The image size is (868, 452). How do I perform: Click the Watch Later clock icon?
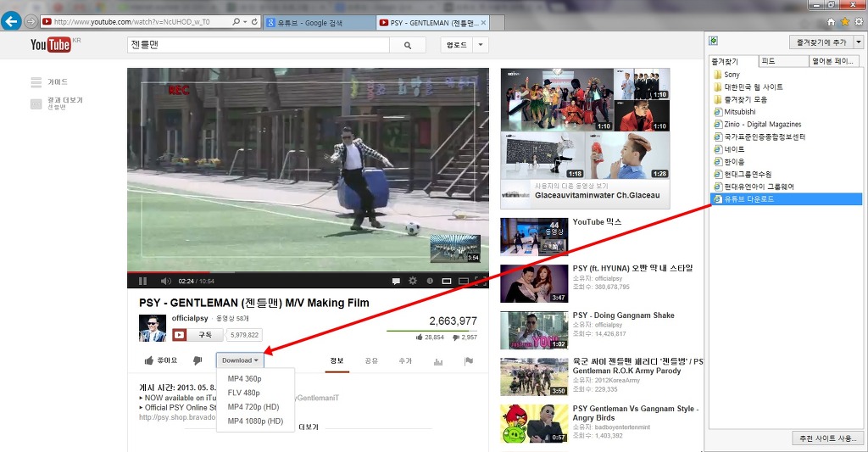point(430,281)
